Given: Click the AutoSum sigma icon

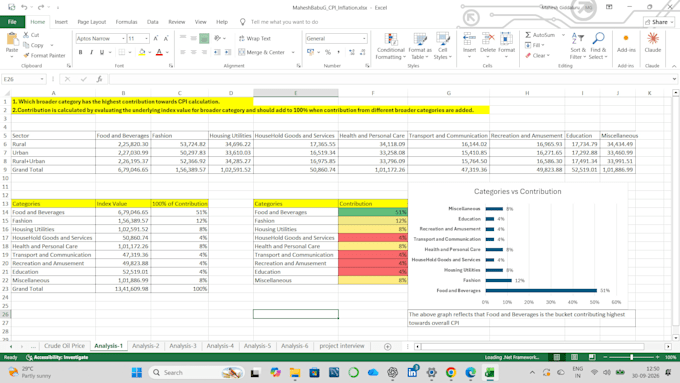Looking at the screenshot, I should tap(528, 35).
